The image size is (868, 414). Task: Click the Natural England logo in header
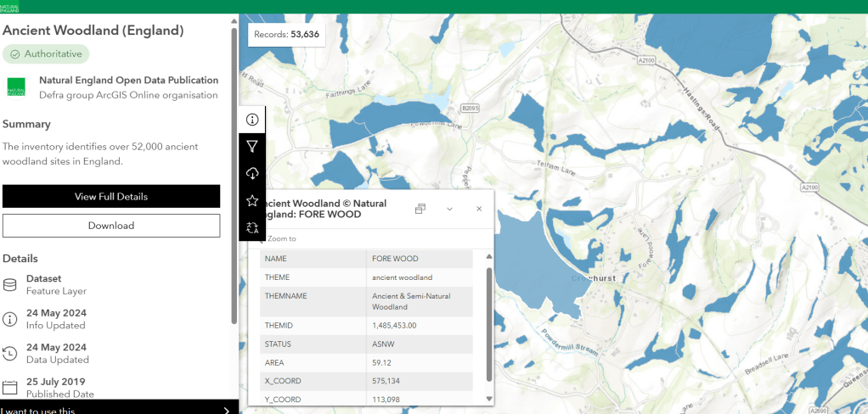9,7
